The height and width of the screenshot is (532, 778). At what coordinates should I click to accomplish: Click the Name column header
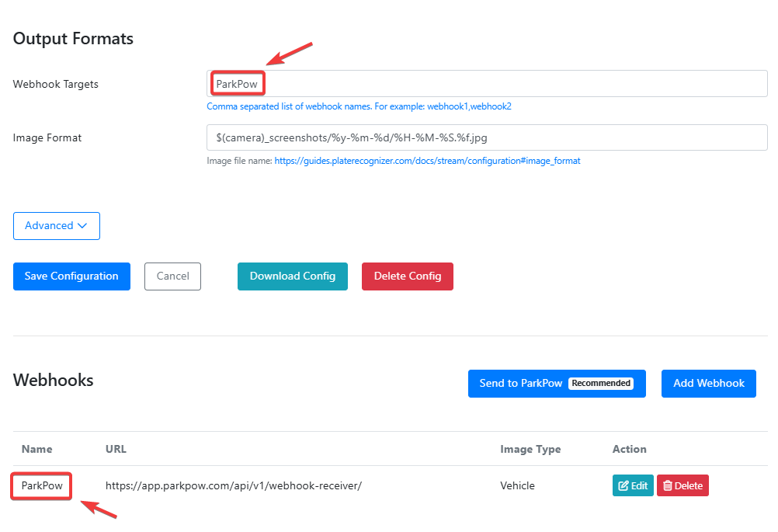[x=36, y=449]
